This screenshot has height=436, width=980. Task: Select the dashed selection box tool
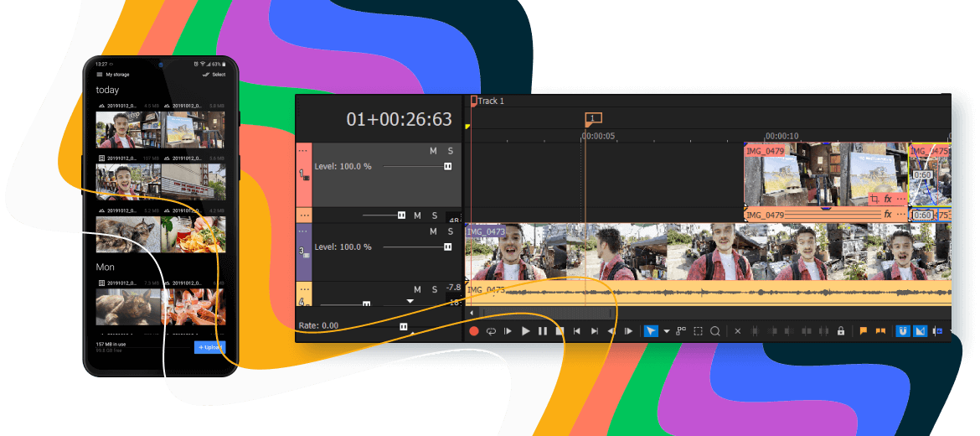pyautogui.click(x=698, y=331)
